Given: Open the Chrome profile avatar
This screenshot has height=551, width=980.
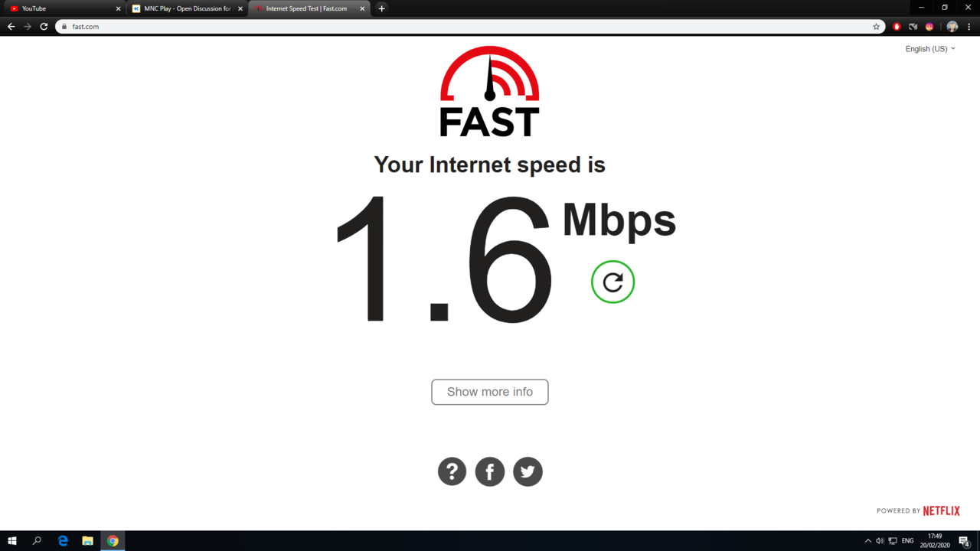Looking at the screenshot, I should click(x=952, y=27).
